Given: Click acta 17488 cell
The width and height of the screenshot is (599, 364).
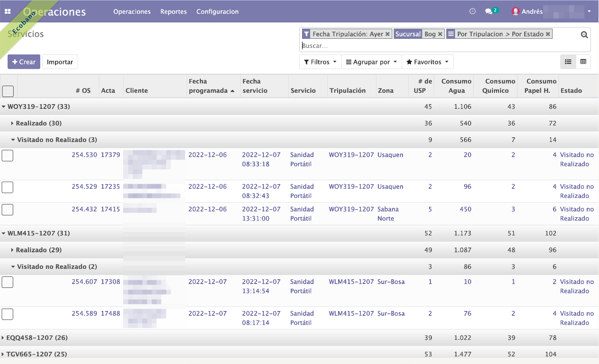Looking at the screenshot, I should [110, 313].
